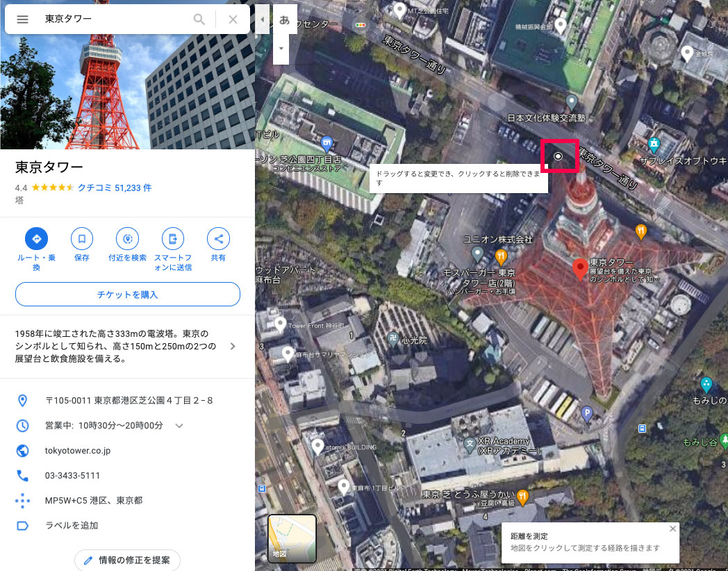The width and height of the screenshot is (728, 571).
Task: Close the 距離を測定 measurement box
Action: coord(672,529)
